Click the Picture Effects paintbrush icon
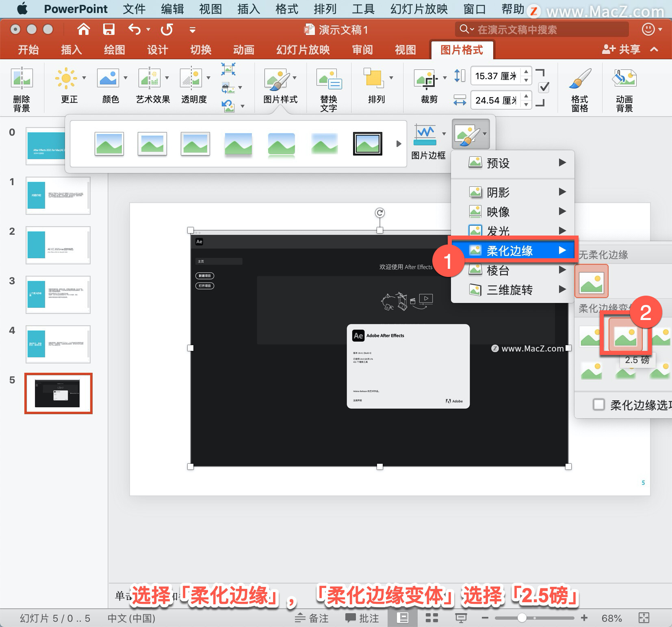 coord(468,135)
